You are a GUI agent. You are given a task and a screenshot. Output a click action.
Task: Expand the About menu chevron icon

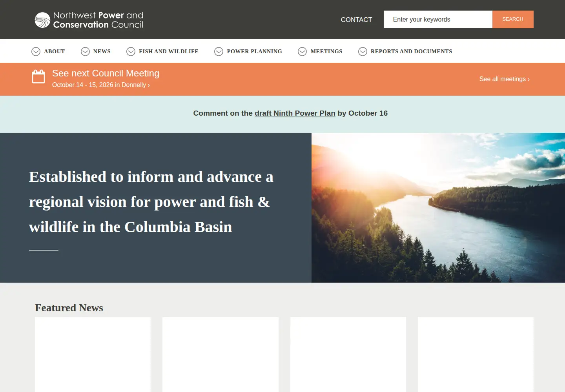tap(36, 51)
